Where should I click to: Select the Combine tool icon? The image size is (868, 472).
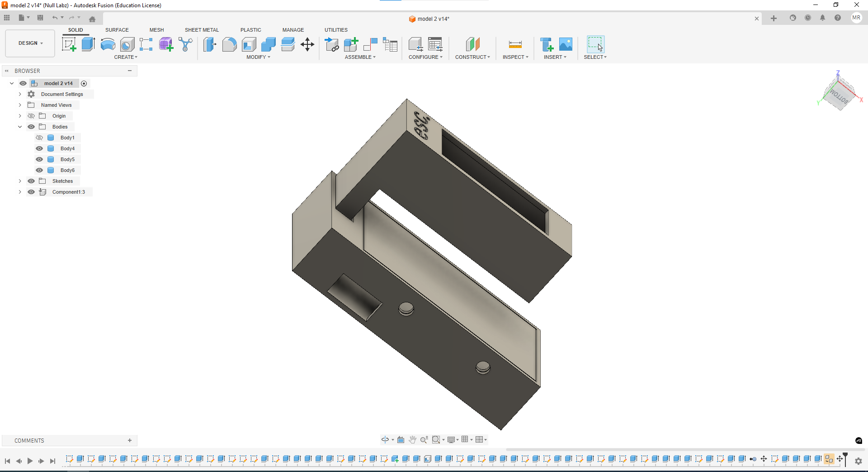point(268,44)
